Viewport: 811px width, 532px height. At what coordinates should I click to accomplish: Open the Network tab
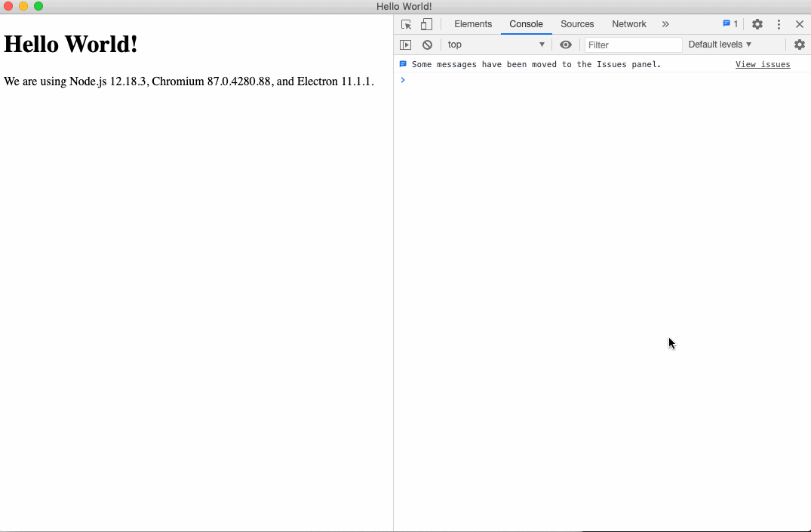(629, 24)
